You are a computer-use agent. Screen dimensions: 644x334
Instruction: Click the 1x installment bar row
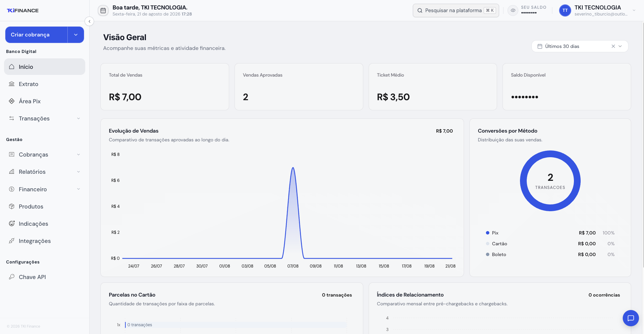(x=236, y=325)
